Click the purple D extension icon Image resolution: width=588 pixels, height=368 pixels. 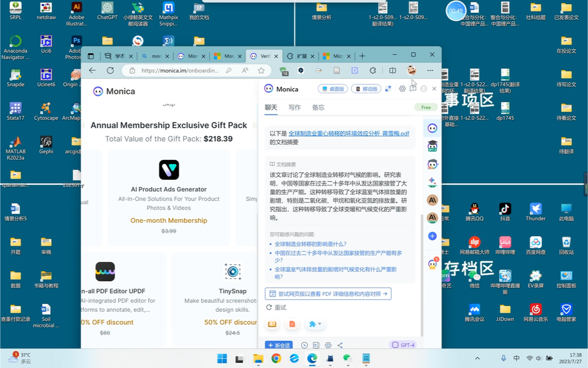coord(355,70)
